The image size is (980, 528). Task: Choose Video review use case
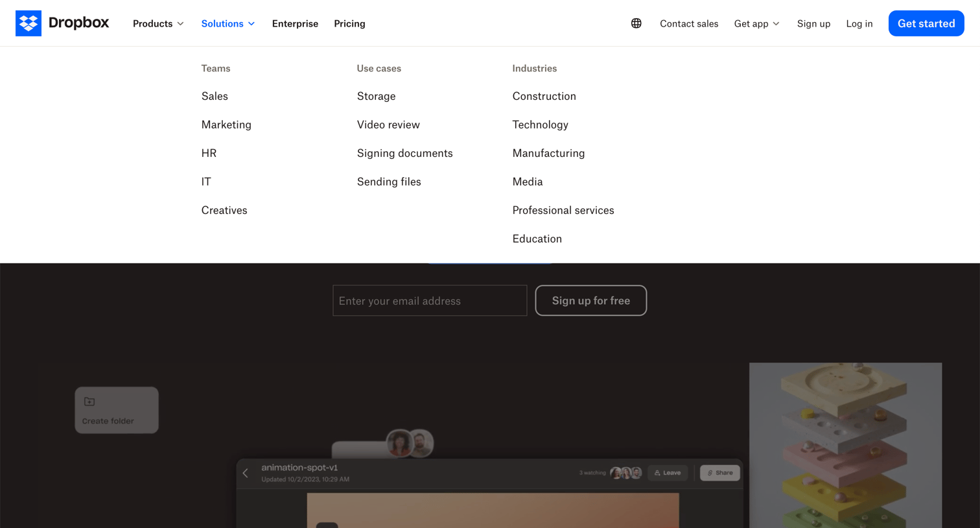pos(388,125)
